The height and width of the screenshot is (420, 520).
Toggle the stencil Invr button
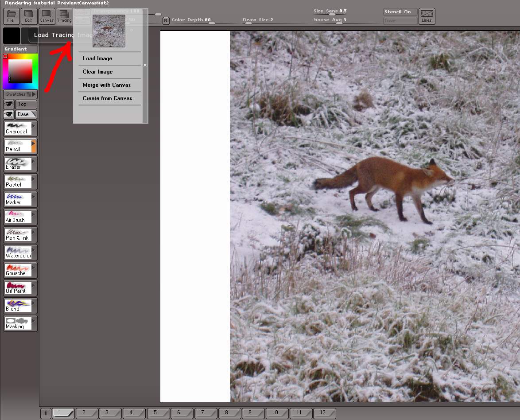(x=400, y=20)
